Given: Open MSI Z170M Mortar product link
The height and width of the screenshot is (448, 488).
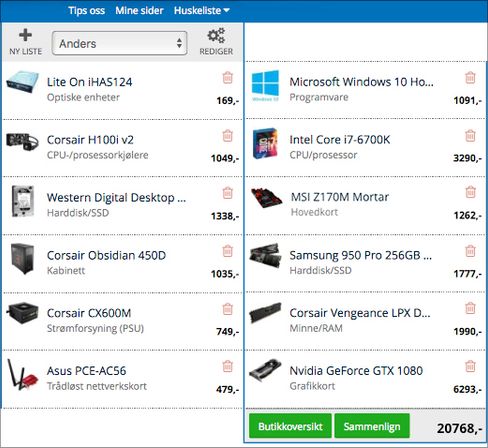Looking at the screenshot, I should tap(340, 197).
